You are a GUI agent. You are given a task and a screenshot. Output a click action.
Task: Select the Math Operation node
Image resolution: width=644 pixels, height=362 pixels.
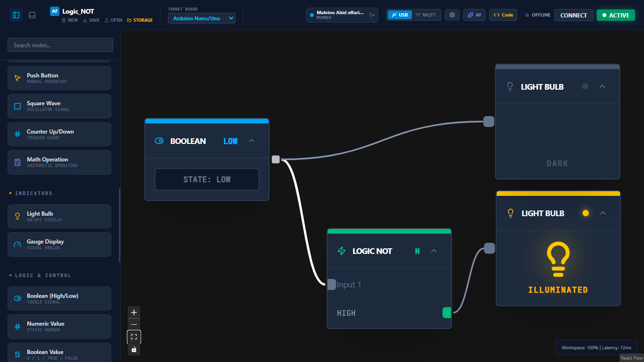[x=59, y=162]
